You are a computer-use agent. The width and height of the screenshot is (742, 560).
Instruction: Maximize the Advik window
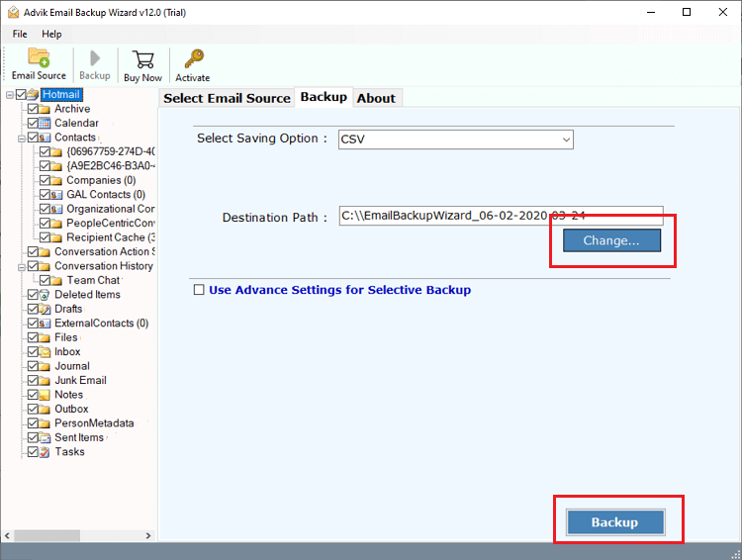687,12
